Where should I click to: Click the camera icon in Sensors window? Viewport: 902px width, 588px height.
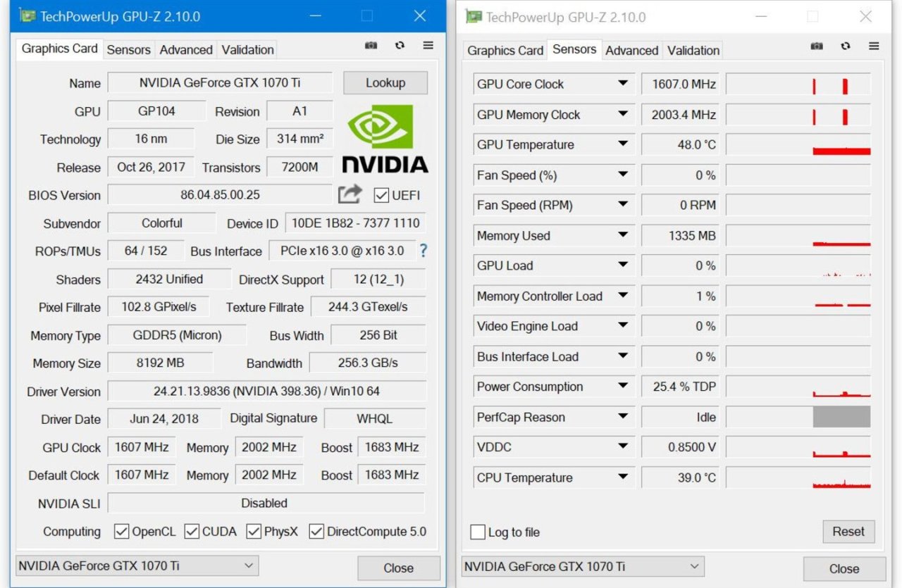pyautogui.click(x=817, y=46)
